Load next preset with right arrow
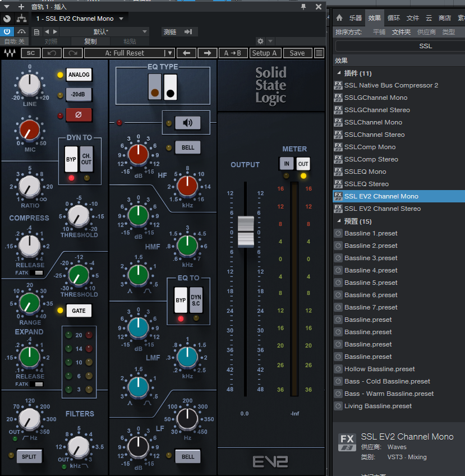 point(208,53)
